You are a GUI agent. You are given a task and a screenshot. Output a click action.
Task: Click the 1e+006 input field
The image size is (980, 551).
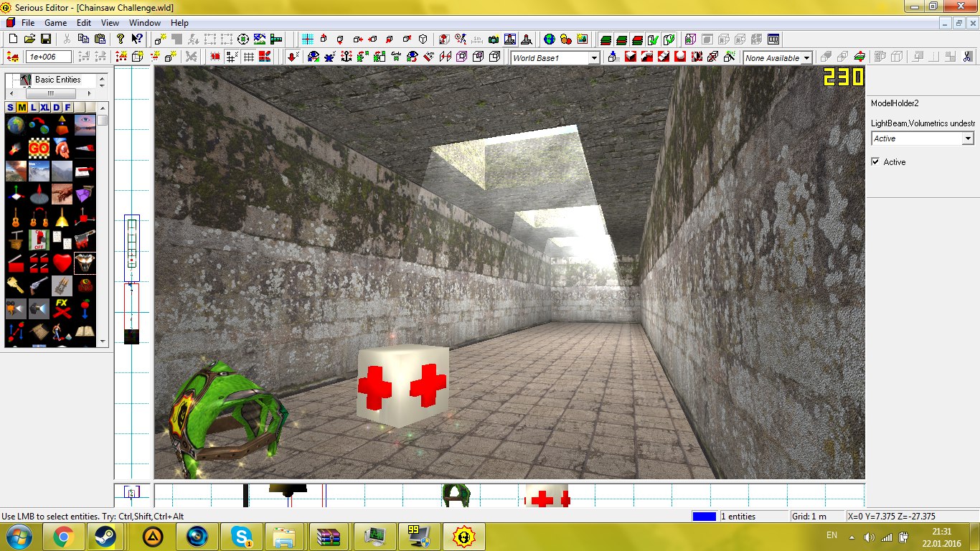point(49,57)
